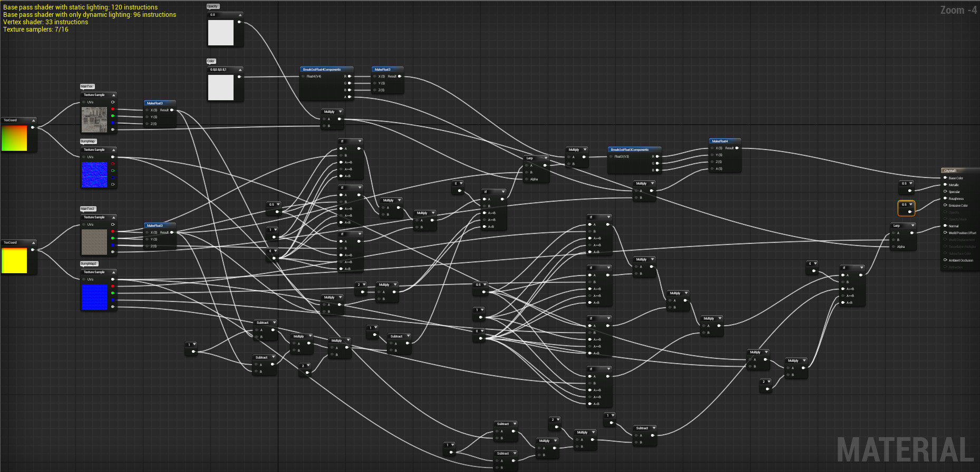The width and height of the screenshot is (980, 472).
Task: Click the Base Color pin on CityWall1
Action: tap(945, 178)
